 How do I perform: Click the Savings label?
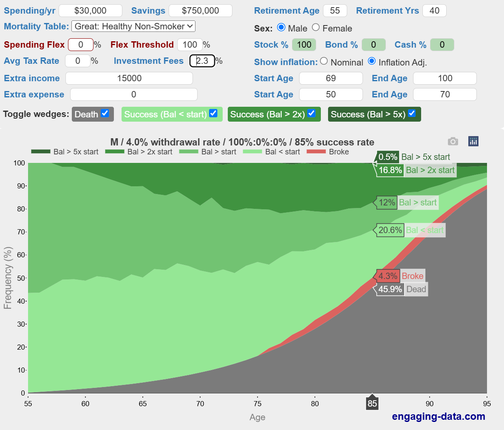click(x=148, y=11)
